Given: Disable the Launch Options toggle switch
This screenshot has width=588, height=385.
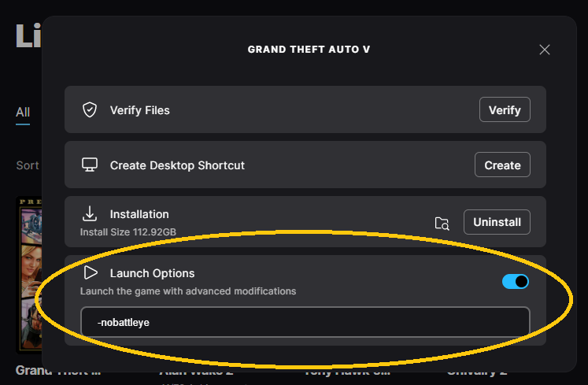Looking at the screenshot, I should click(x=516, y=281).
